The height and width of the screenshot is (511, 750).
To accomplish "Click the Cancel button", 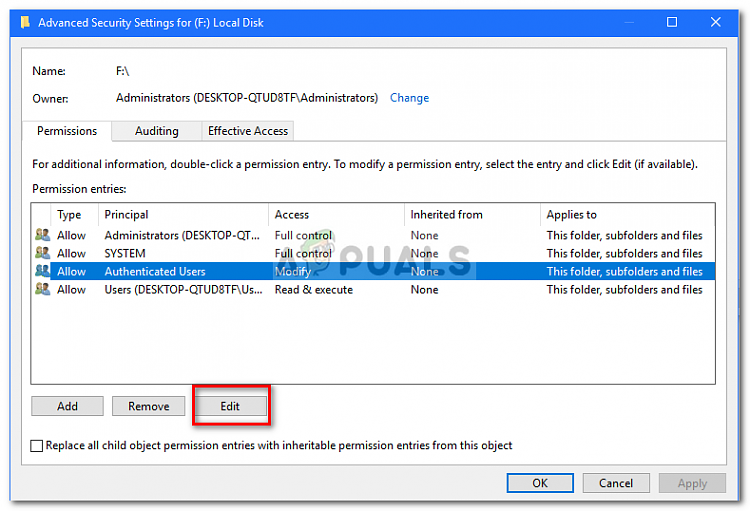I will click(x=616, y=483).
